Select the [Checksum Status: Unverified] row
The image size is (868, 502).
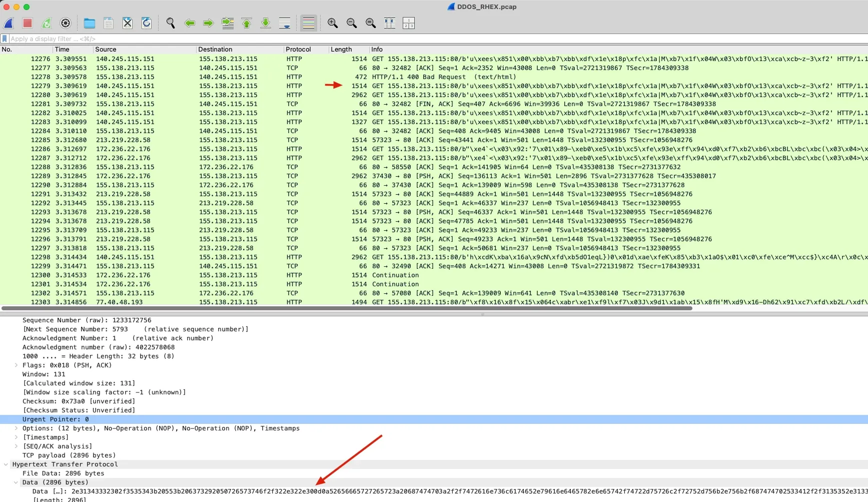tap(434, 410)
